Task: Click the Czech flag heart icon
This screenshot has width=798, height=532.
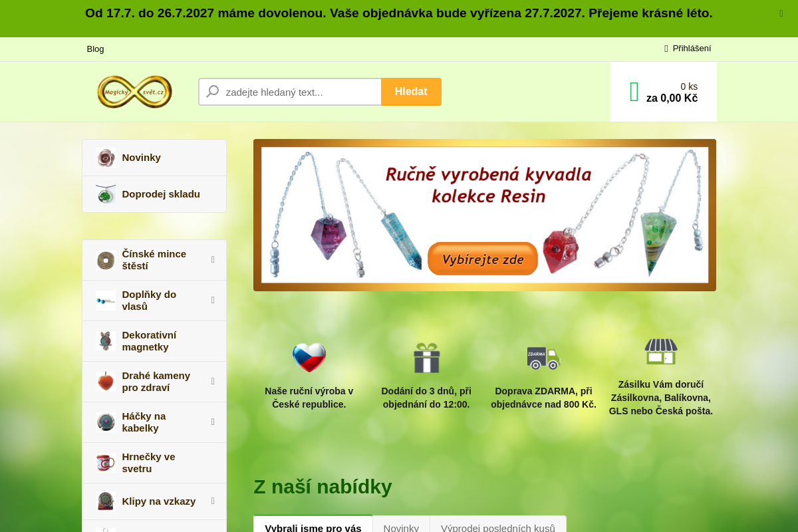Action: pyautogui.click(x=309, y=358)
